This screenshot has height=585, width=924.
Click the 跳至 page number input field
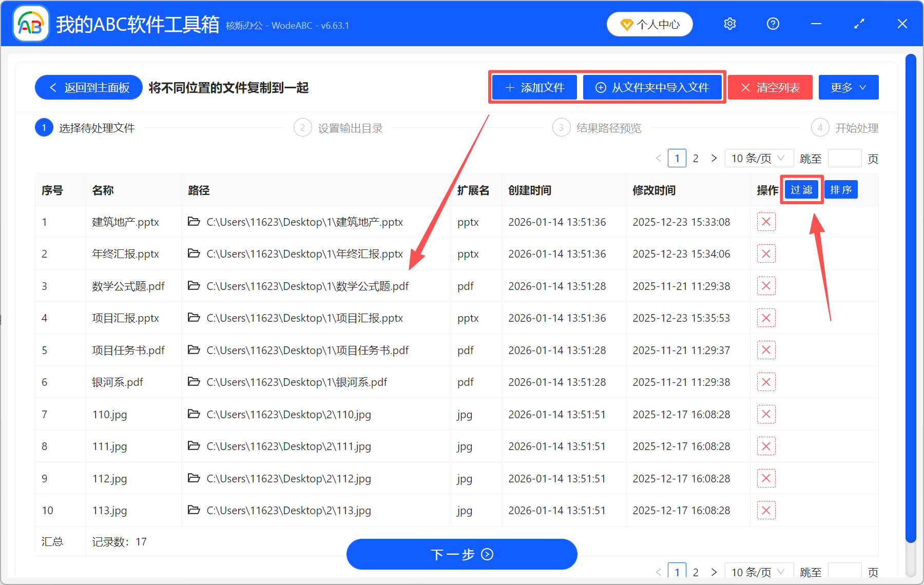click(x=844, y=158)
